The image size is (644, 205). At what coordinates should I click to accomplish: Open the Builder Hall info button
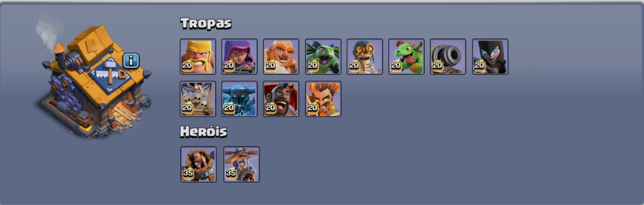click(131, 61)
